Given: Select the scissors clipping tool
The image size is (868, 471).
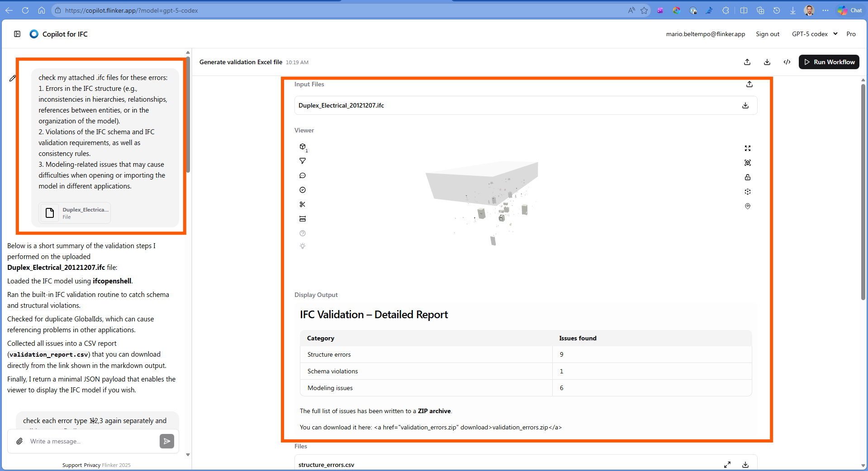Looking at the screenshot, I should click(x=303, y=204).
